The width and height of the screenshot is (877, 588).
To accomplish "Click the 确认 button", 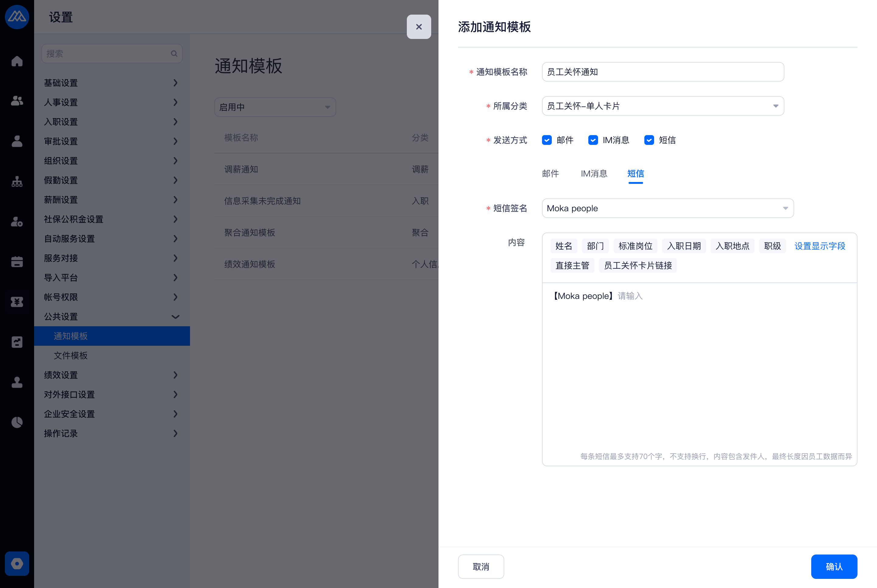I will 834,567.
